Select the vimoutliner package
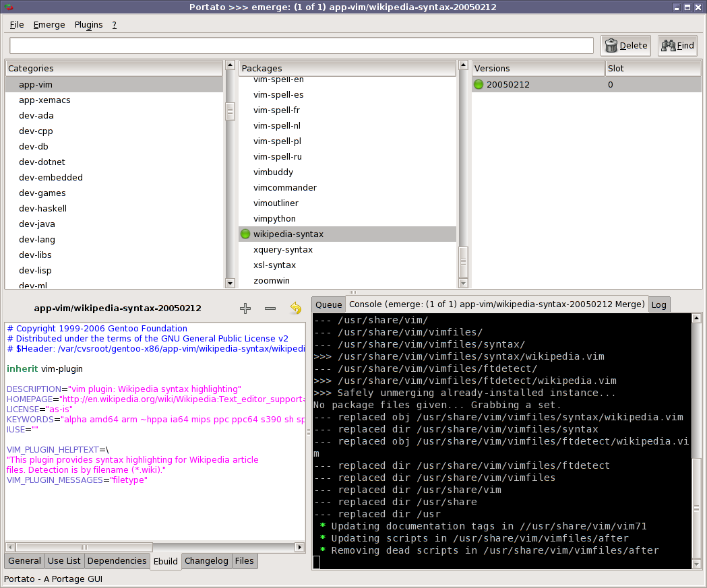707x588 pixels. pos(347,203)
